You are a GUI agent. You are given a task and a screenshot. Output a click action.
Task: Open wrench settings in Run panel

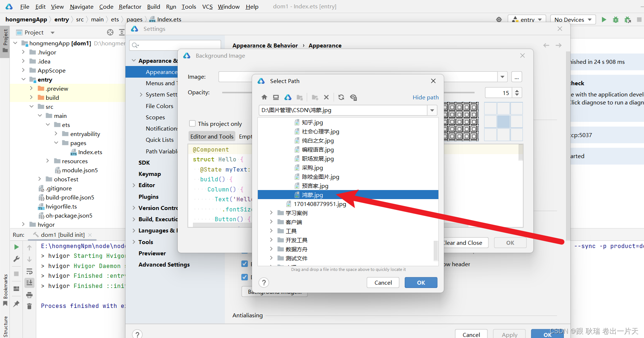point(16,259)
